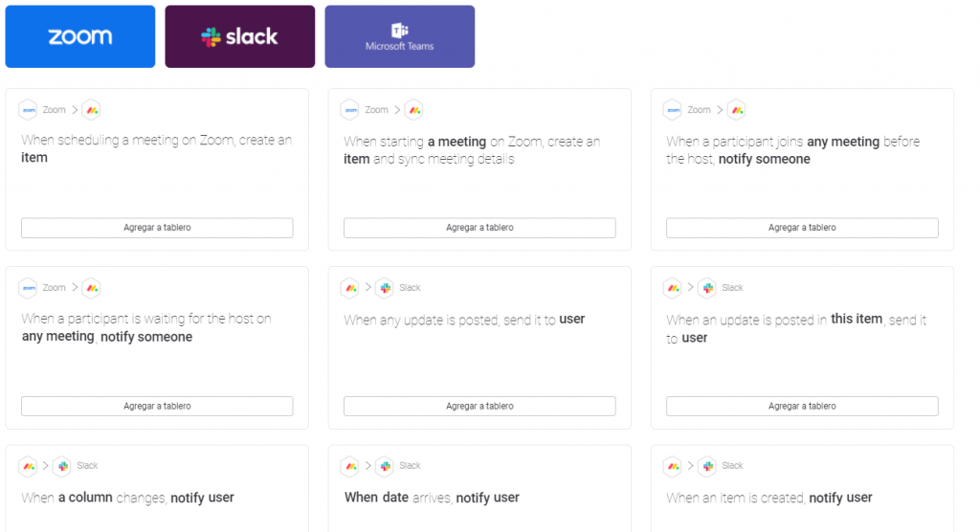The width and height of the screenshot is (980, 532).
Task: Open the Zoom integration tile
Action: point(80,36)
